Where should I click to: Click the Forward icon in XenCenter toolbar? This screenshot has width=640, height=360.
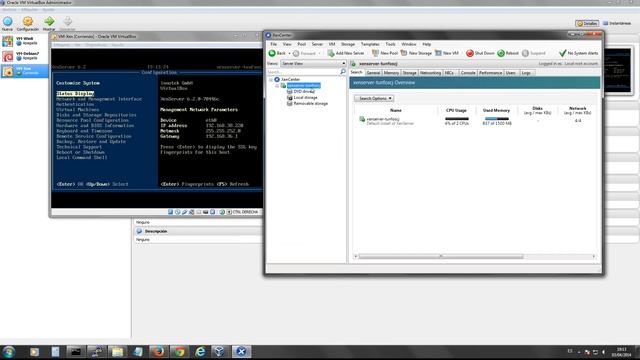point(296,53)
